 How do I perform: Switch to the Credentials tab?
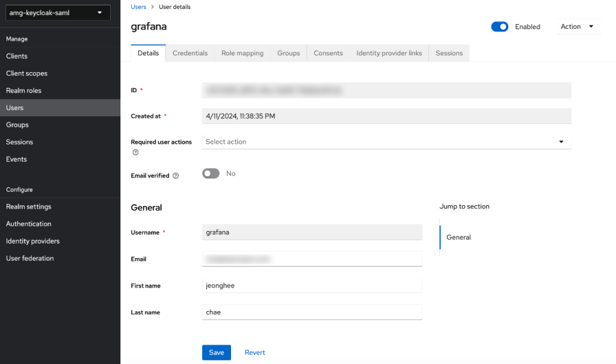point(190,53)
